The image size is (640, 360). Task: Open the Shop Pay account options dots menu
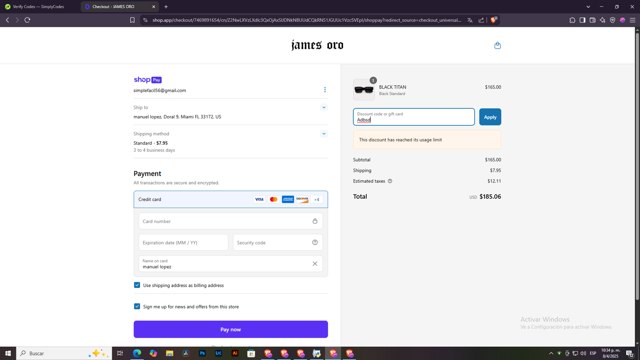pos(325,89)
